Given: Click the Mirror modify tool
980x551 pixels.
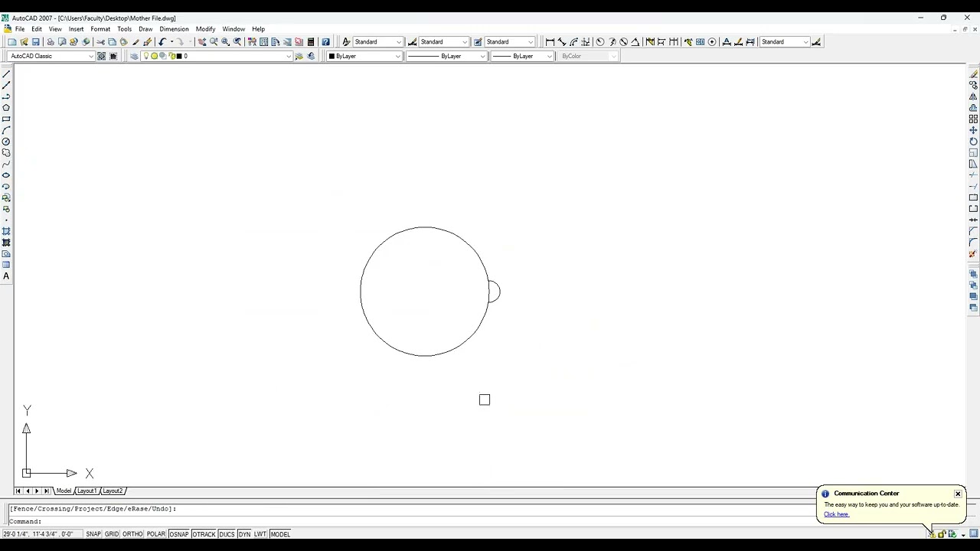Looking at the screenshot, I should pyautogui.click(x=974, y=96).
